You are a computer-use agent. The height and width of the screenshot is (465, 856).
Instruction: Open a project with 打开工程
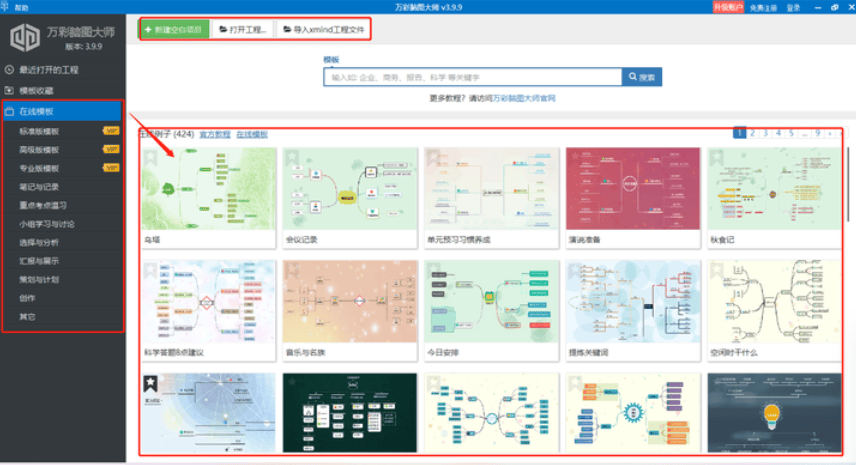[243, 30]
